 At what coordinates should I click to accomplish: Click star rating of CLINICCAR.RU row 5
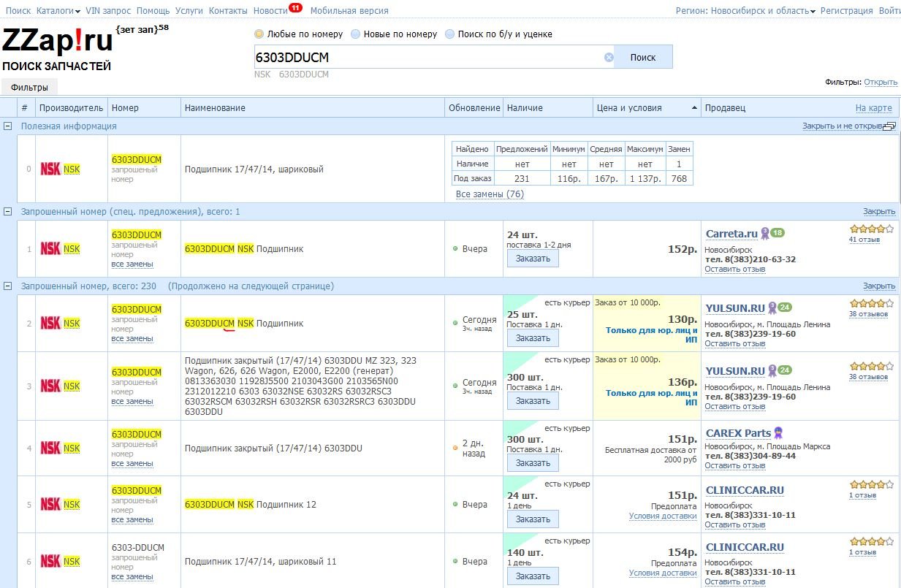click(x=871, y=484)
